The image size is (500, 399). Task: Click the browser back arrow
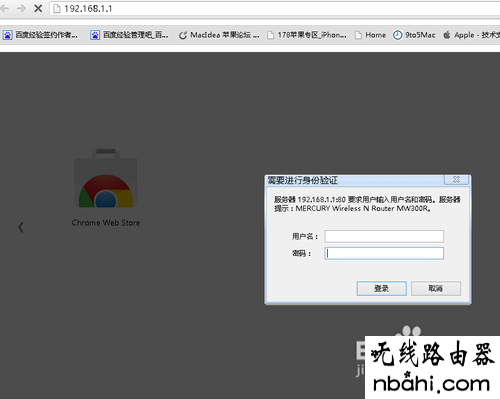coord(5,8)
